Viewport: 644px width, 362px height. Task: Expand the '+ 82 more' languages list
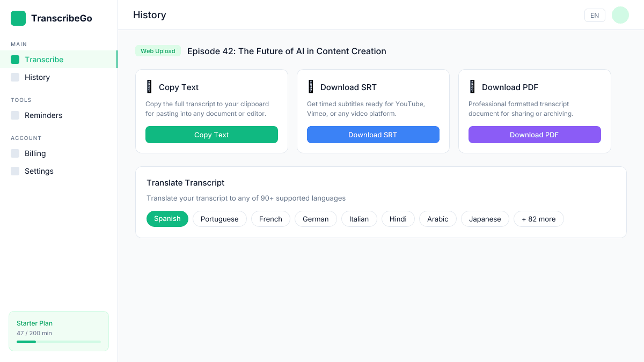(538, 219)
